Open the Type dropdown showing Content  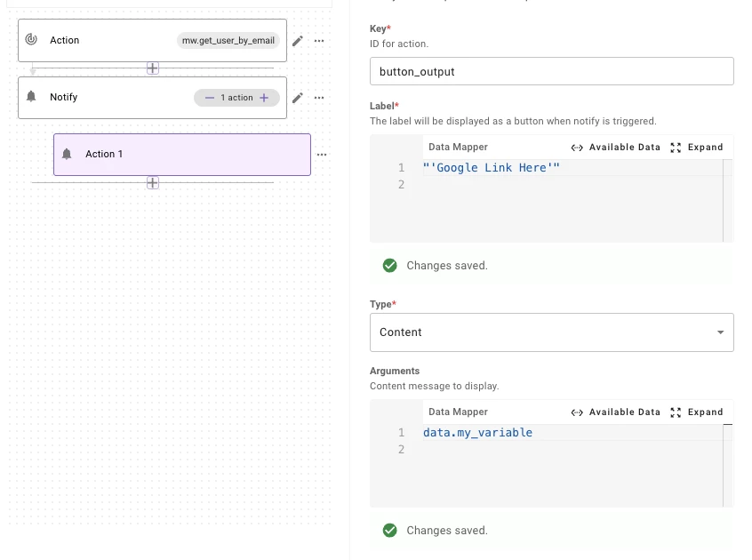551,332
